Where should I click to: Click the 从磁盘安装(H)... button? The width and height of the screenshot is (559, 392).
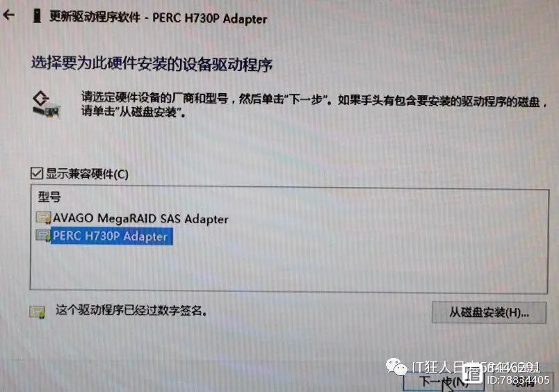pos(489,313)
